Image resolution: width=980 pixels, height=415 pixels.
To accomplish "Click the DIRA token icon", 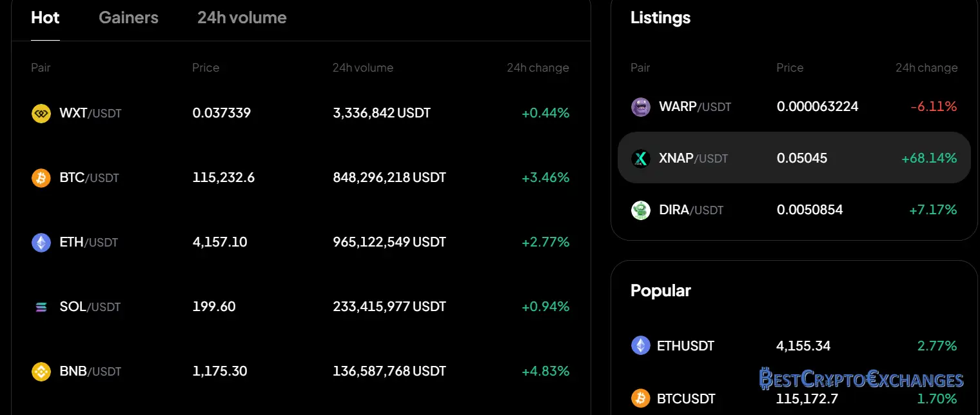I will [x=640, y=210].
